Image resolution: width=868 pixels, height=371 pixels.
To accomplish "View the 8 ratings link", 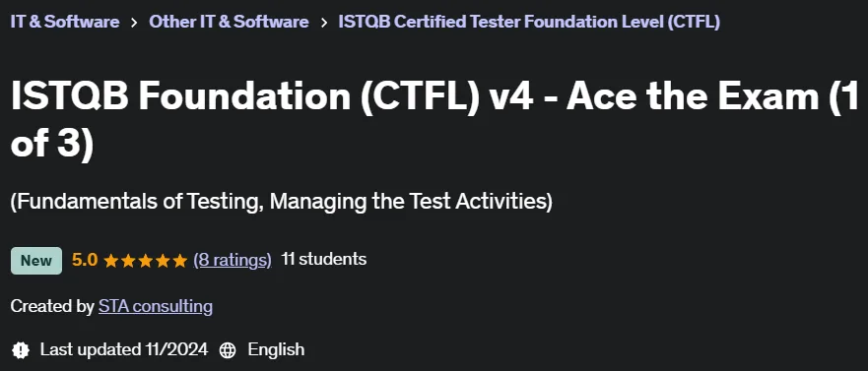I will (x=233, y=260).
